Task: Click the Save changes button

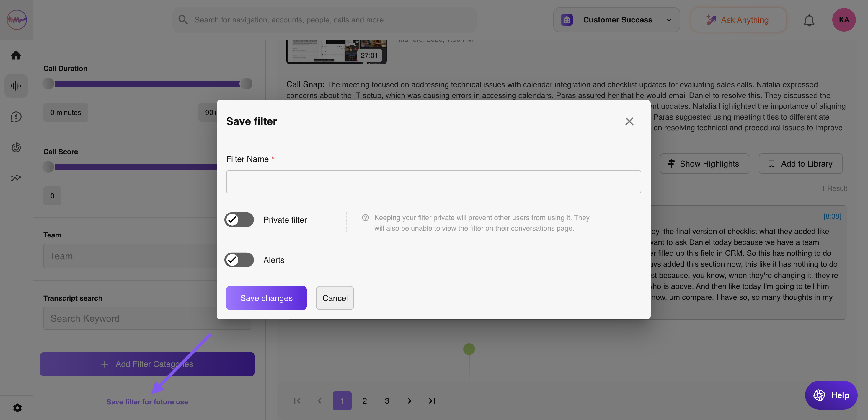Action: coord(266,298)
